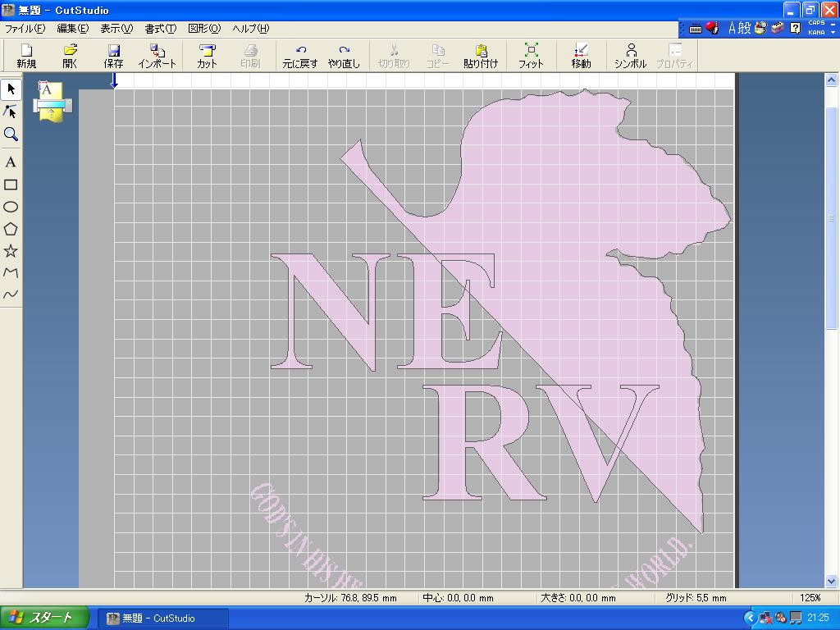Click the 切り取り scissors icon
Screen dimensions: 840x630
394,56
